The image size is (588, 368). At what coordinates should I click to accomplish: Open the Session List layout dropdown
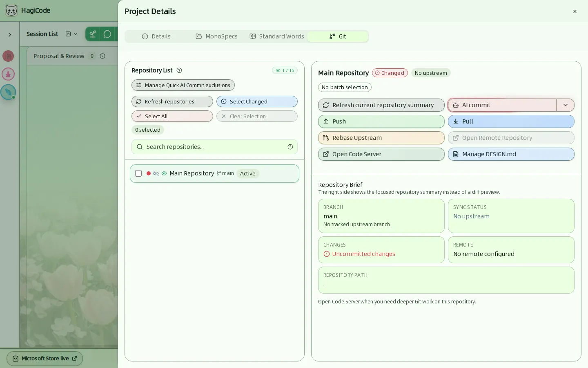pyautogui.click(x=71, y=34)
